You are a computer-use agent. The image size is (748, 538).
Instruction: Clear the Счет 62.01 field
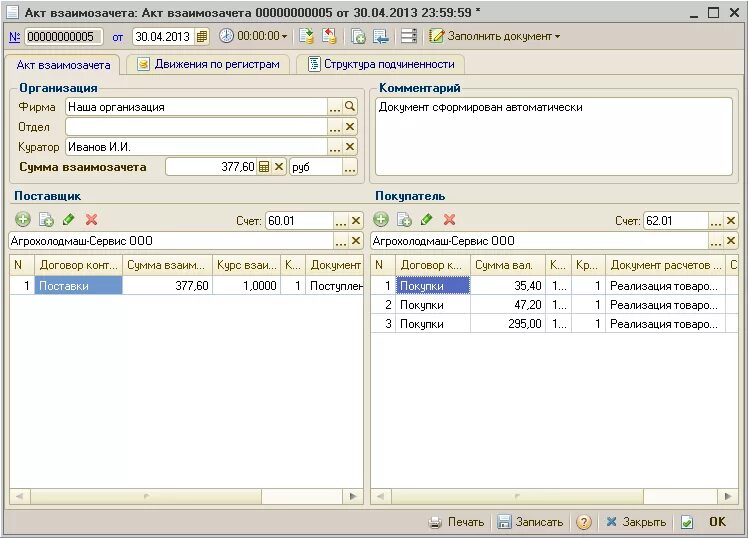click(731, 221)
